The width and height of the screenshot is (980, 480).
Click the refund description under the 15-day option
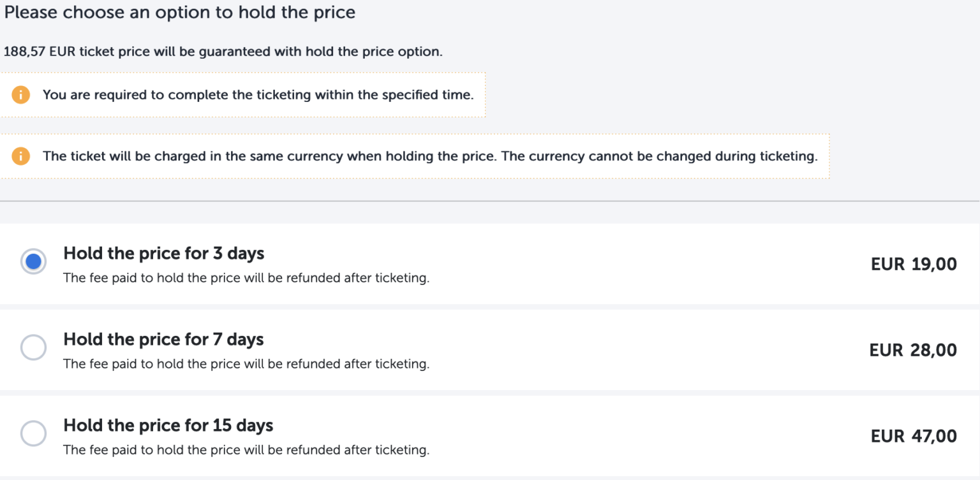pyautogui.click(x=246, y=450)
